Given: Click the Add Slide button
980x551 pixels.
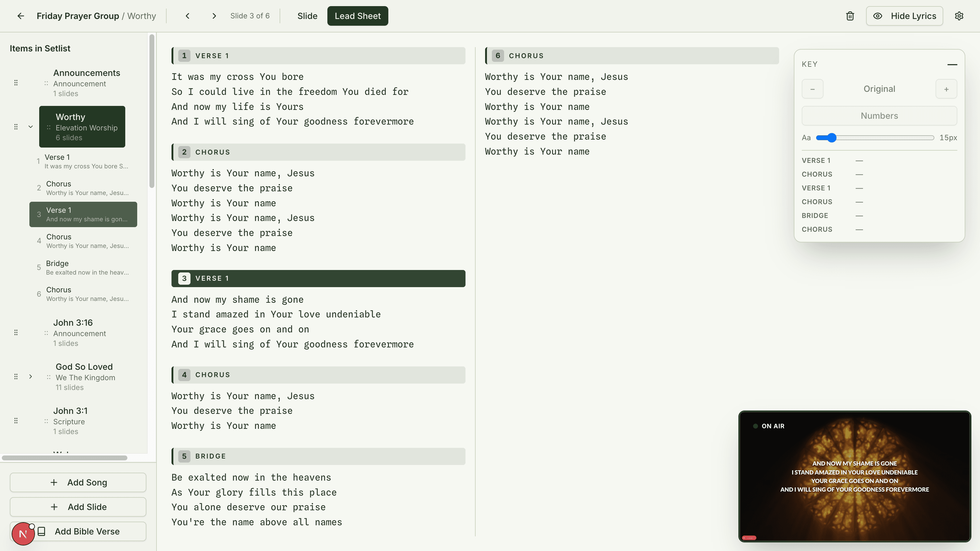Looking at the screenshot, I should (78, 507).
